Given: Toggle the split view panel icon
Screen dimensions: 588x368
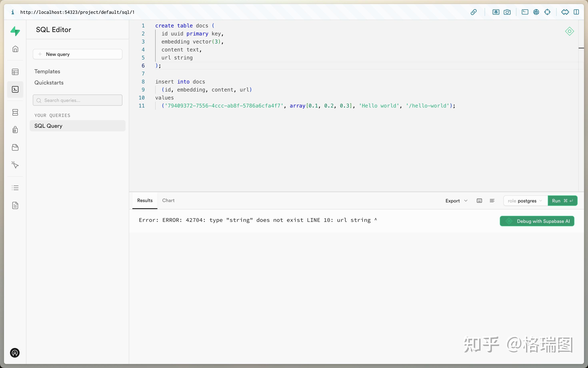Looking at the screenshot, I should click(x=576, y=12).
